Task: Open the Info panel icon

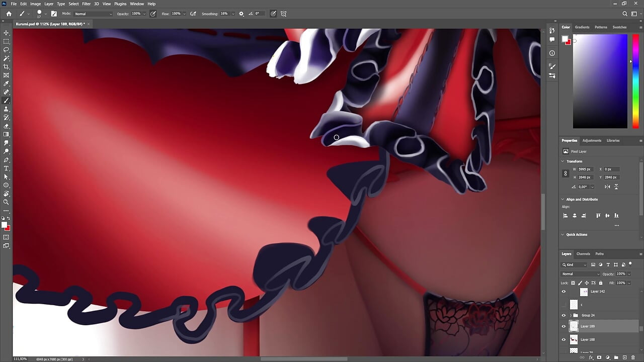Action: 552,53
